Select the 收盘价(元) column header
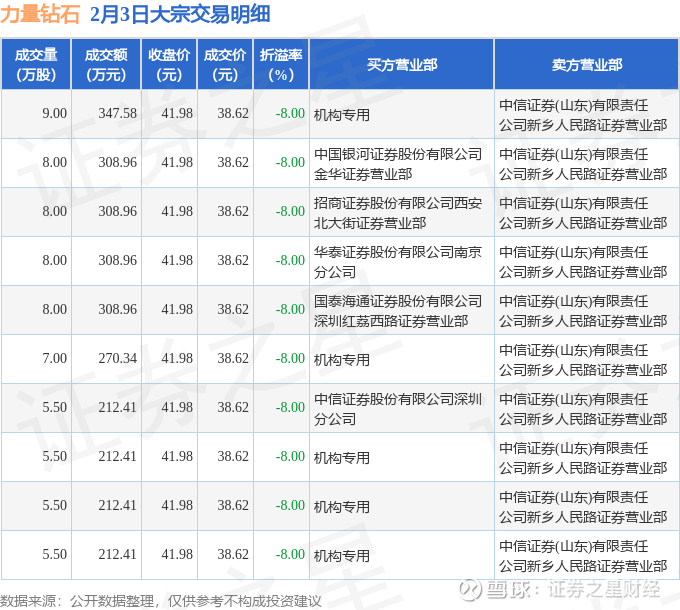This screenshot has width=680, height=610. coord(169,65)
